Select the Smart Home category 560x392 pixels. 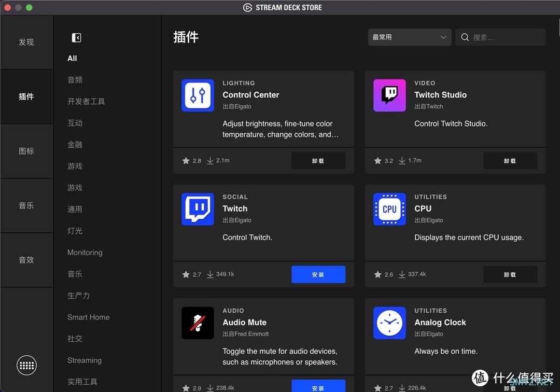(x=89, y=317)
